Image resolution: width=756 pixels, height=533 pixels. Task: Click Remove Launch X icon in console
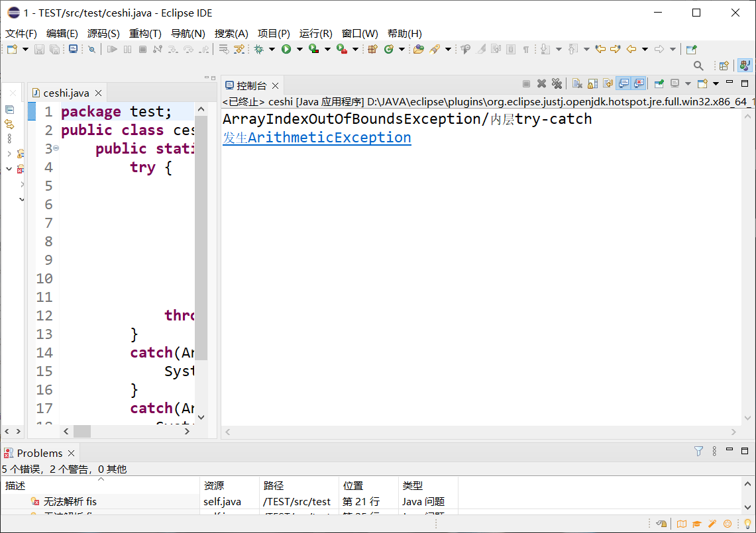click(x=541, y=84)
